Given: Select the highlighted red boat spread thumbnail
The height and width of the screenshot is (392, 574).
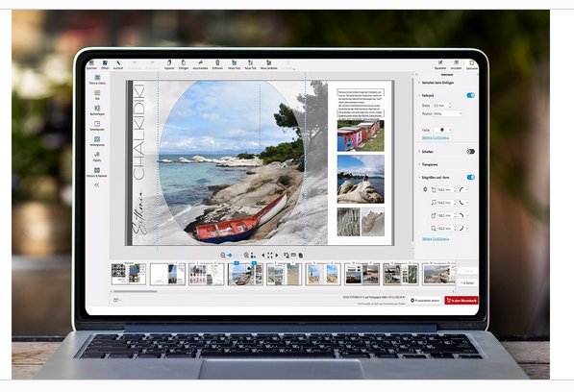Looking at the screenshot, I should click(245, 274).
